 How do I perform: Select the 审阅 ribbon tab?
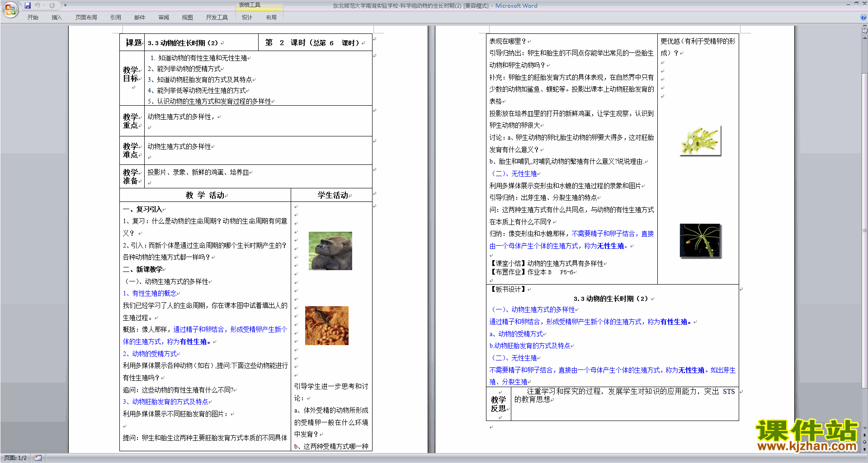(x=164, y=18)
